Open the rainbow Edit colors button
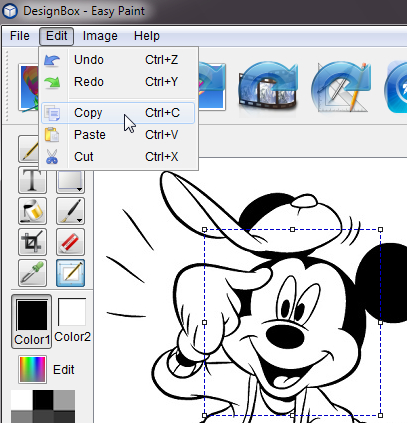407x423 pixels. [x=32, y=369]
